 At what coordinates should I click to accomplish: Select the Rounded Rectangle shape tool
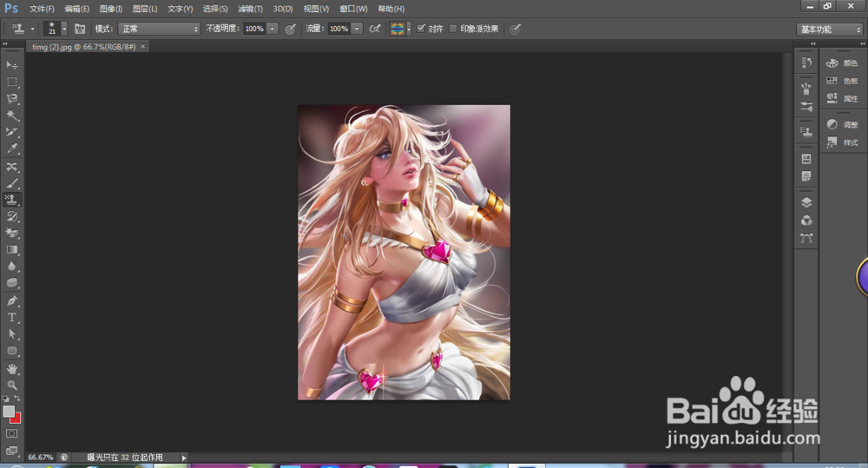[11, 351]
